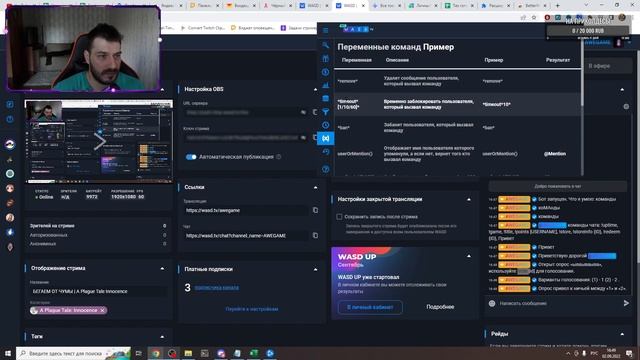Collapse Настройки закрытой трансляции section
This screenshot has height=360, width=640.
coord(469,200)
